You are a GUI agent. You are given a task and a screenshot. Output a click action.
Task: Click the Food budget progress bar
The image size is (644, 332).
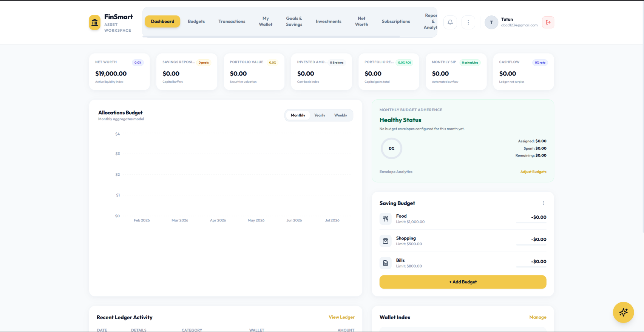coord(531,223)
